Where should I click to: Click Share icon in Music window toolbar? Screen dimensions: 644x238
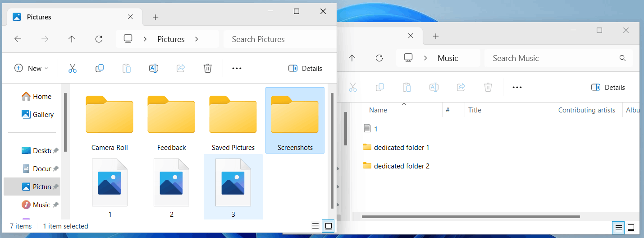click(x=461, y=87)
